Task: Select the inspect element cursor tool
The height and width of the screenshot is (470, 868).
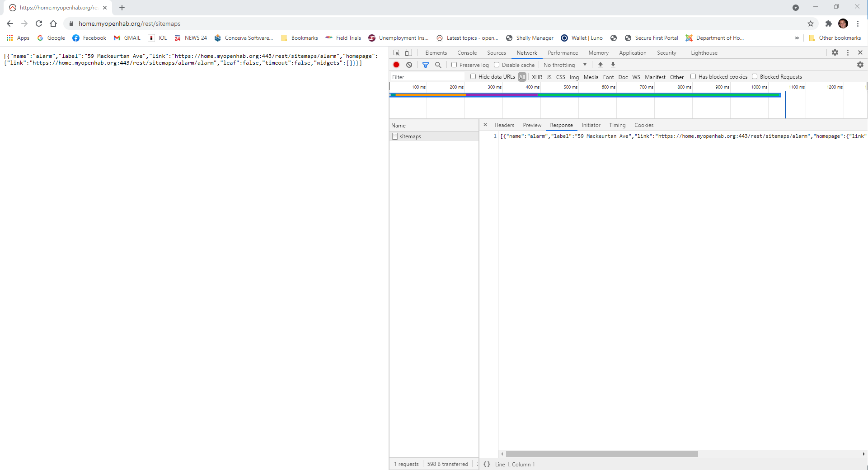Action: point(396,52)
